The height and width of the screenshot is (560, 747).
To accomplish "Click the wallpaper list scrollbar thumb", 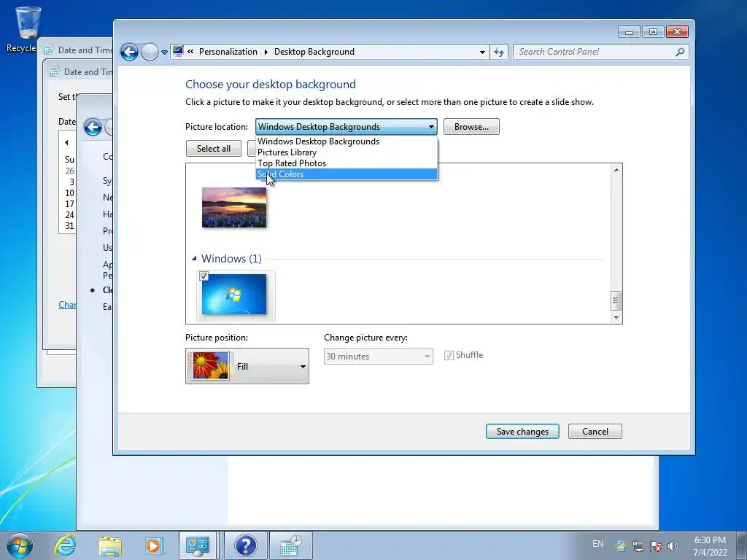I will coord(616,300).
